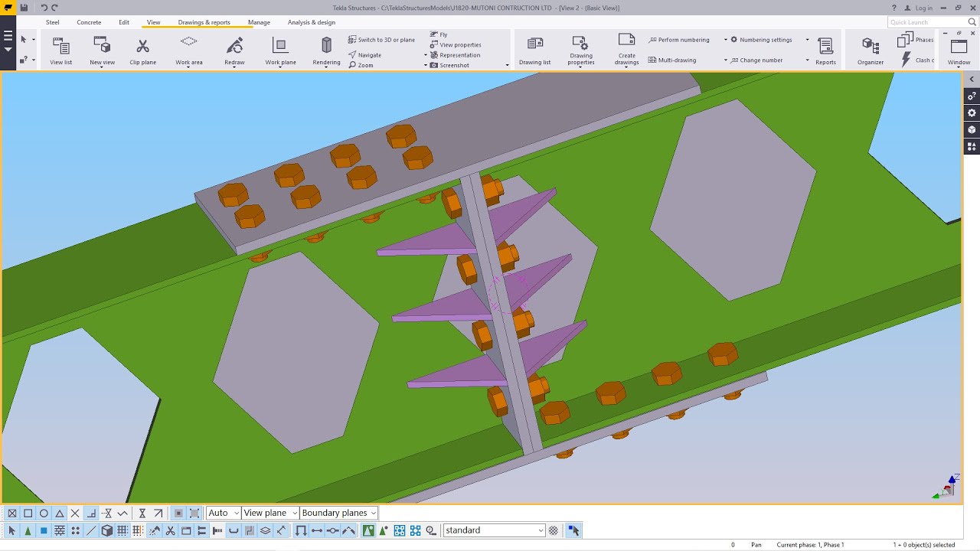Open the Concrete ribbon tab
980x551 pixels.
89,22
